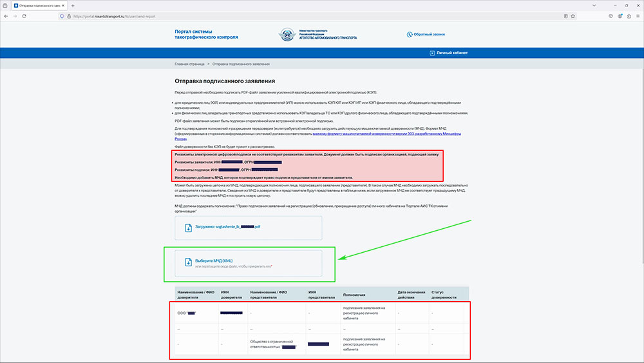Click the phone icon beside Обратный звонок
The image size is (644, 363).
coord(410,35)
